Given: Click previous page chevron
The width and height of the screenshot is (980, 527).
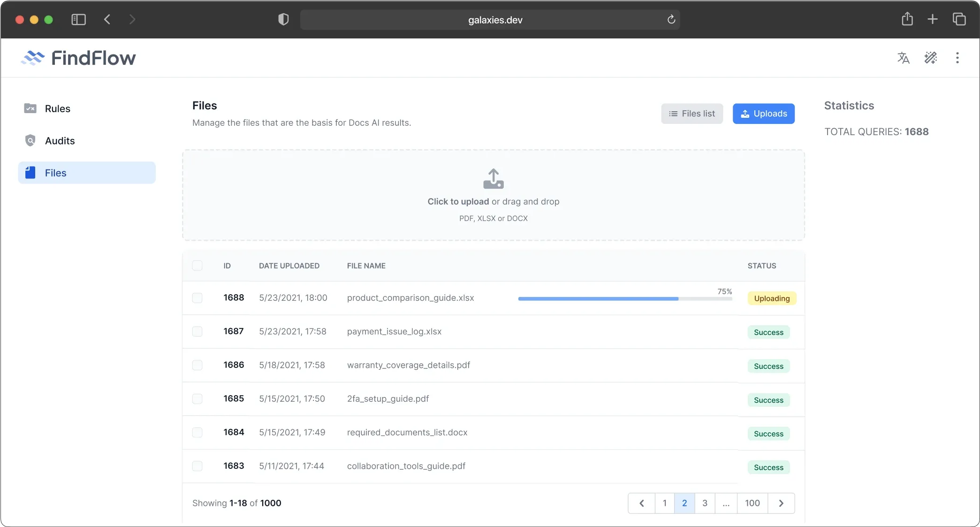Looking at the screenshot, I should point(641,503).
